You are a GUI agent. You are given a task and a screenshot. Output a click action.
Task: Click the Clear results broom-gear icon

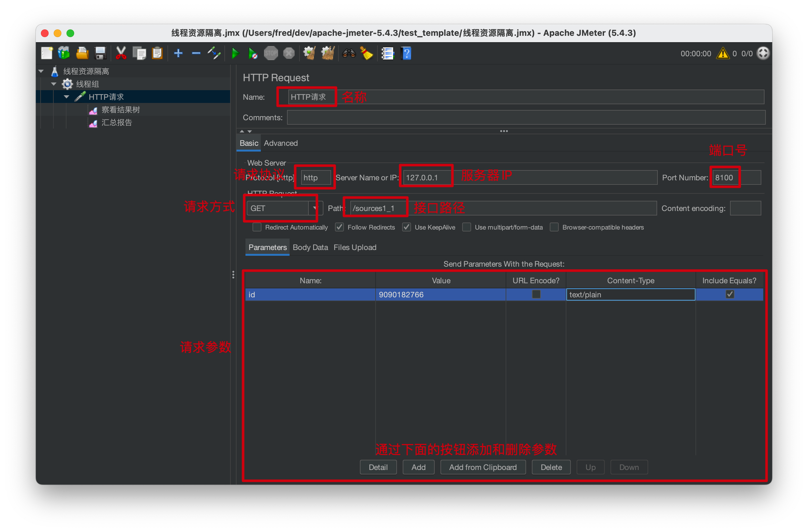[309, 53]
